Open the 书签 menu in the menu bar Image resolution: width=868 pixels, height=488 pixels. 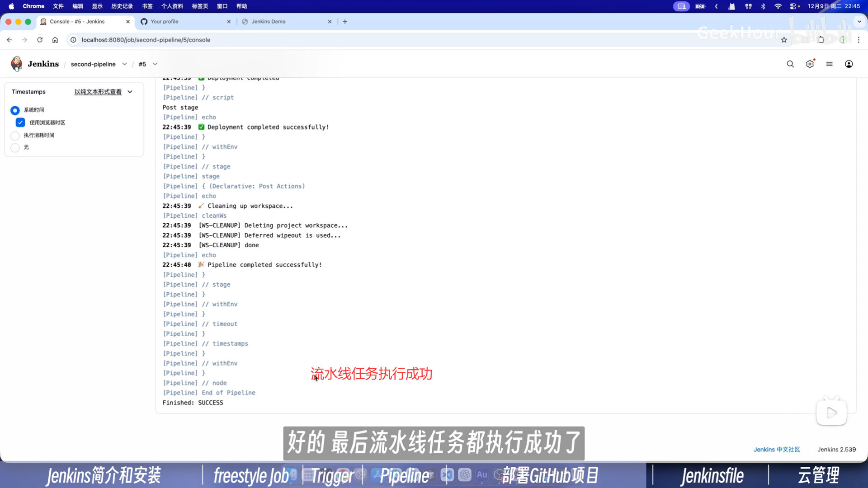point(147,6)
